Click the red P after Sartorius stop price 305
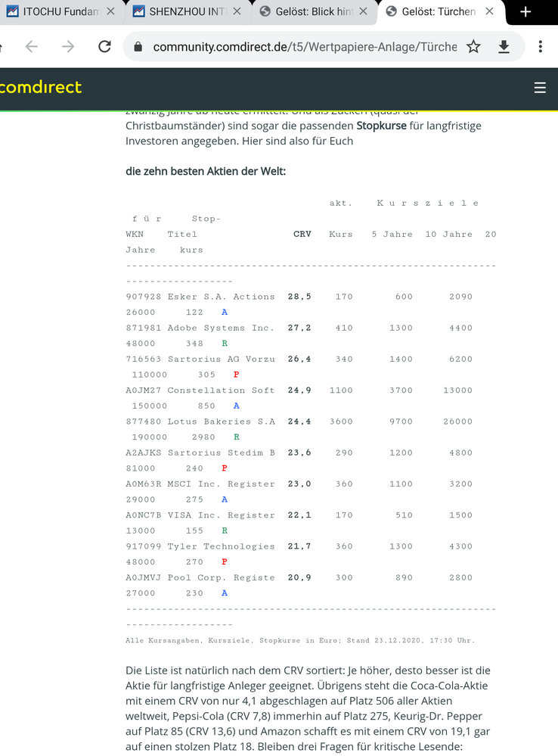The width and height of the screenshot is (558, 756). 237,375
